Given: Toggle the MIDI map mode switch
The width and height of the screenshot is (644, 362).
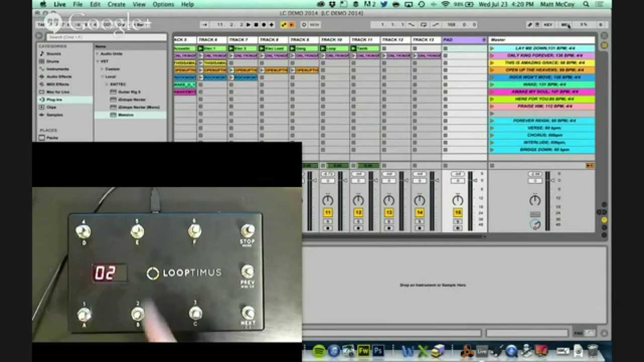Looking at the screenshot, I should pyautogui.click(x=566, y=25).
